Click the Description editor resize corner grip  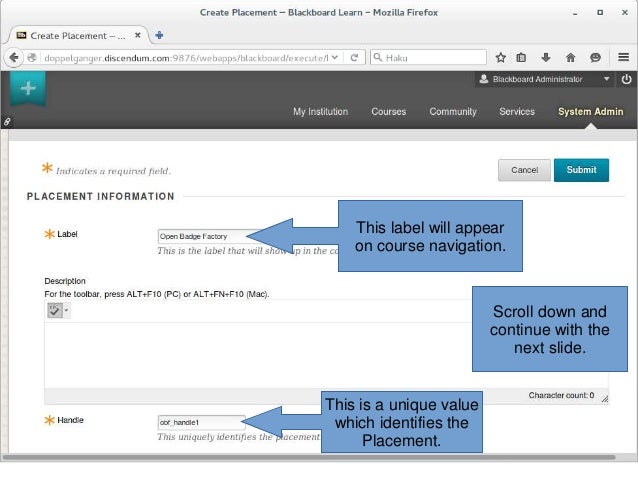click(605, 399)
